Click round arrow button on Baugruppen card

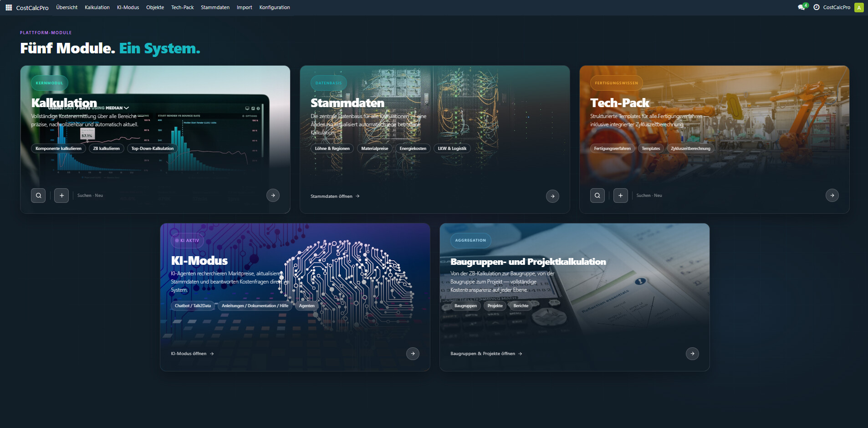[692, 354]
